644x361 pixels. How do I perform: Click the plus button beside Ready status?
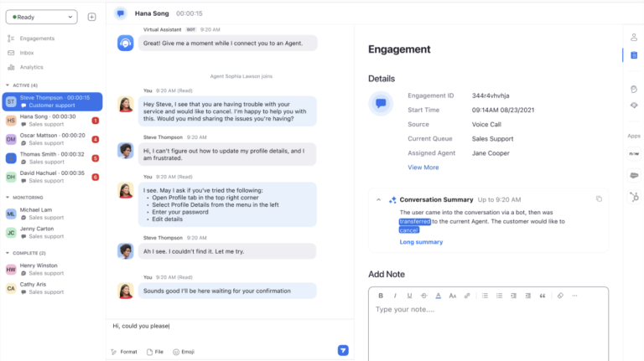(x=91, y=17)
